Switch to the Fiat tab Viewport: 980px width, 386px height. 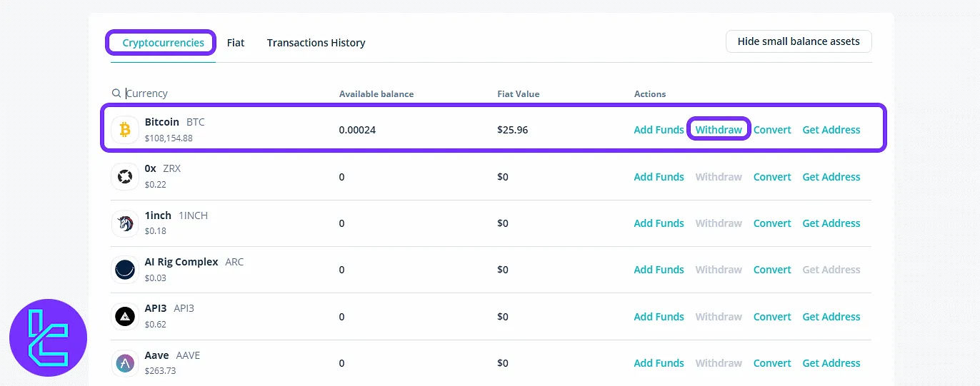pos(236,43)
